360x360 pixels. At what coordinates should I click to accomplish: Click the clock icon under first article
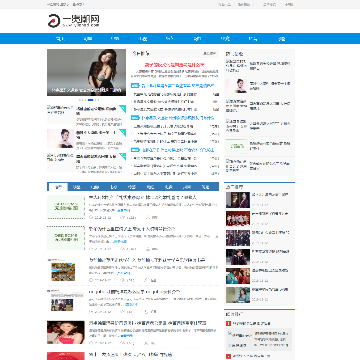tap(91, 217)
